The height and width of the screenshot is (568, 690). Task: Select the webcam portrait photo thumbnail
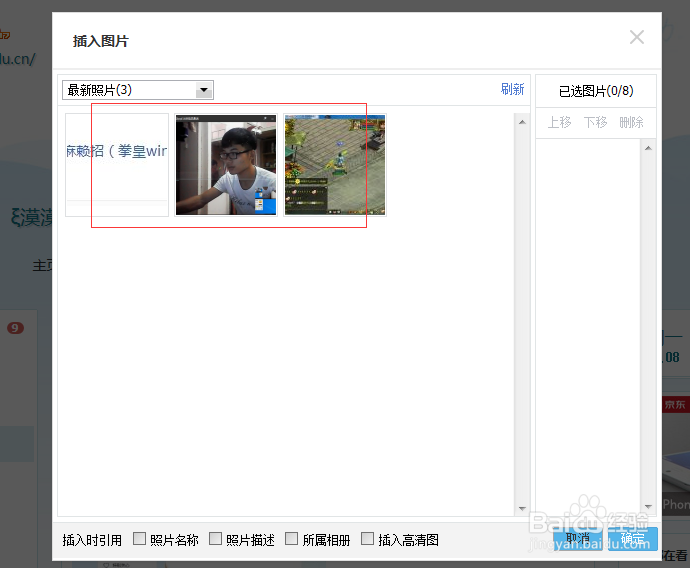click(x=226, y=165)
